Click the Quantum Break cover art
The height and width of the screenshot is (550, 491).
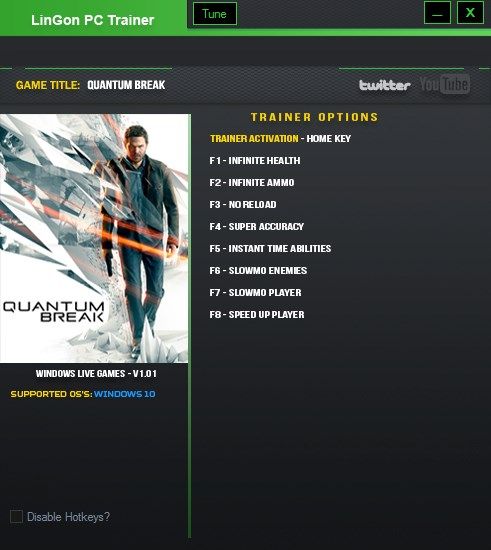pyautogui.click(x=94, y=238)
